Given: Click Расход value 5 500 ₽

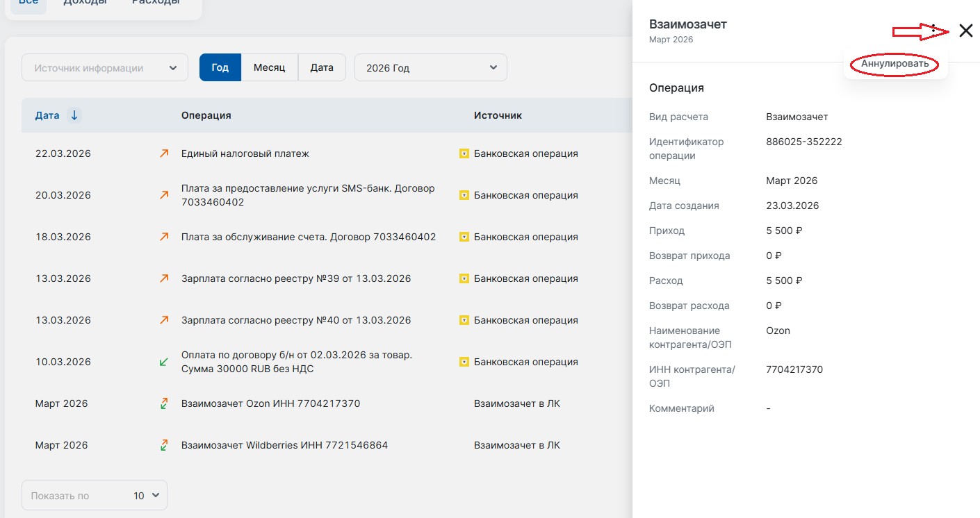Looking at the screenshot, I should click(785, 281).
